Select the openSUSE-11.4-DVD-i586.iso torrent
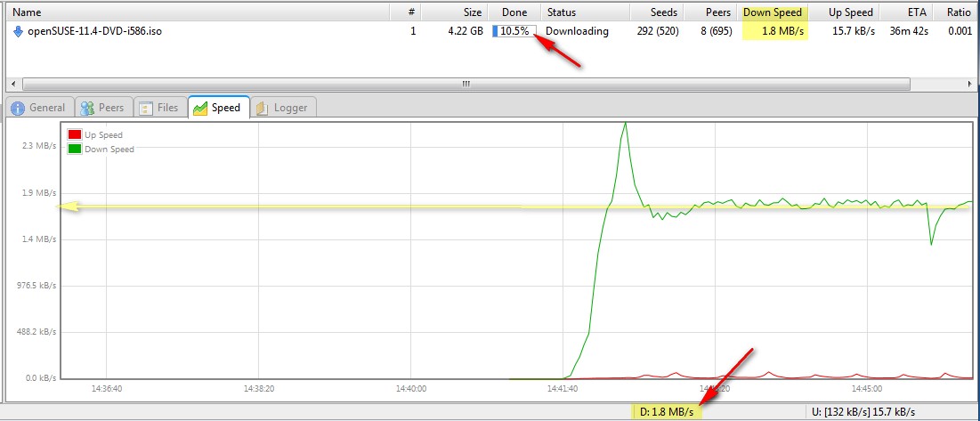 (x=95, y=31)
